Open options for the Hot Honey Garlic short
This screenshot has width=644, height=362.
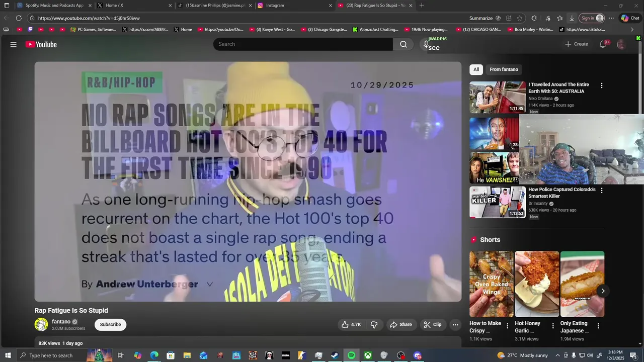(553, 326)
